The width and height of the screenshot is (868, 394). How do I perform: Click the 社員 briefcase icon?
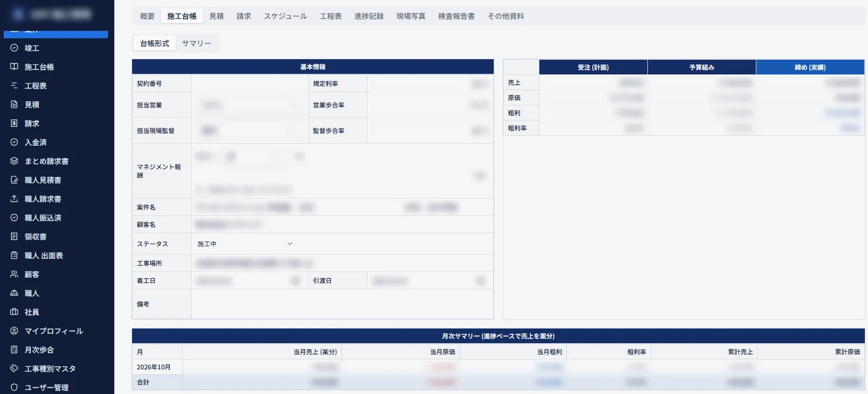[14, 312]
